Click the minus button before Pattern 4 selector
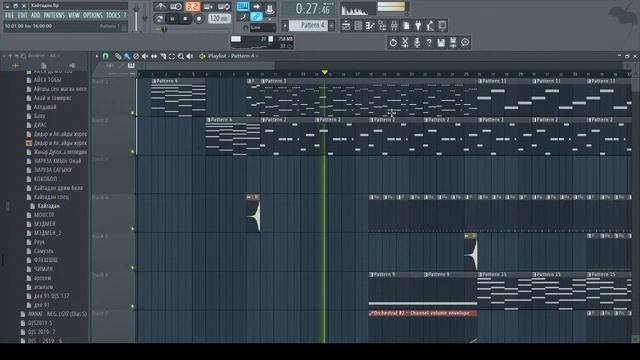Viewport: 640px width, 360px height. (x=285, y=26)
